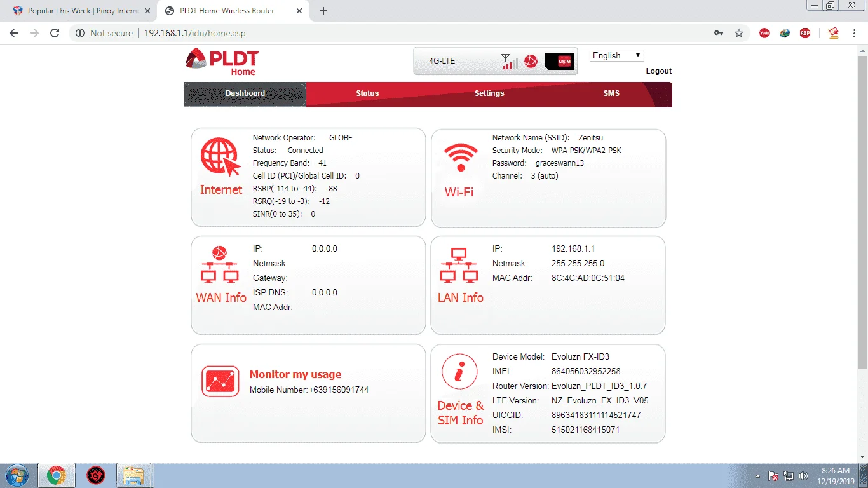
Task: Open the English language dropdown
Action: [x=617, y=56]
